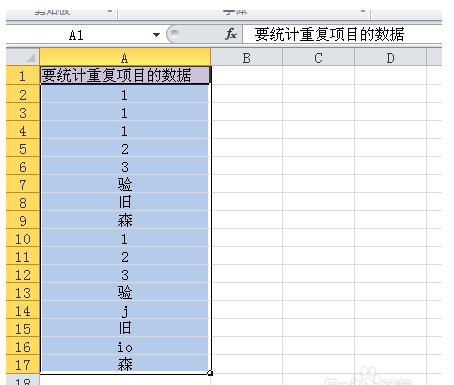This screenshot has width=454, height=385.
Task: Open the Name Box dropdown arrow
Action: tap(156, 35)
